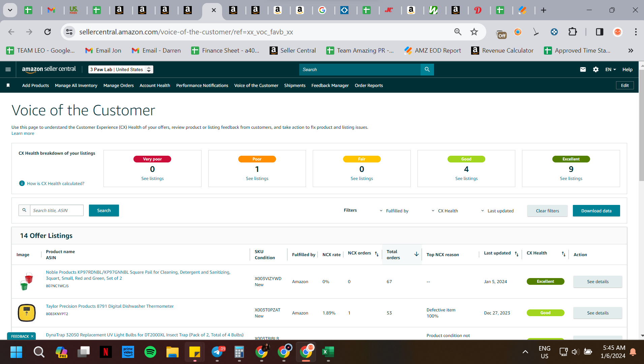This screenshot has height=364, width=644.
Task: Reload the page in browser toolbar
Action: pos(48,32)
